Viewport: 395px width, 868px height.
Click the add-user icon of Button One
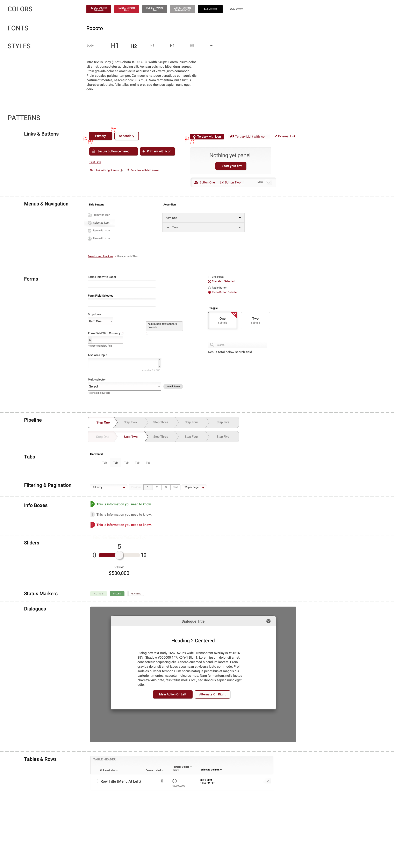[196, 182]
